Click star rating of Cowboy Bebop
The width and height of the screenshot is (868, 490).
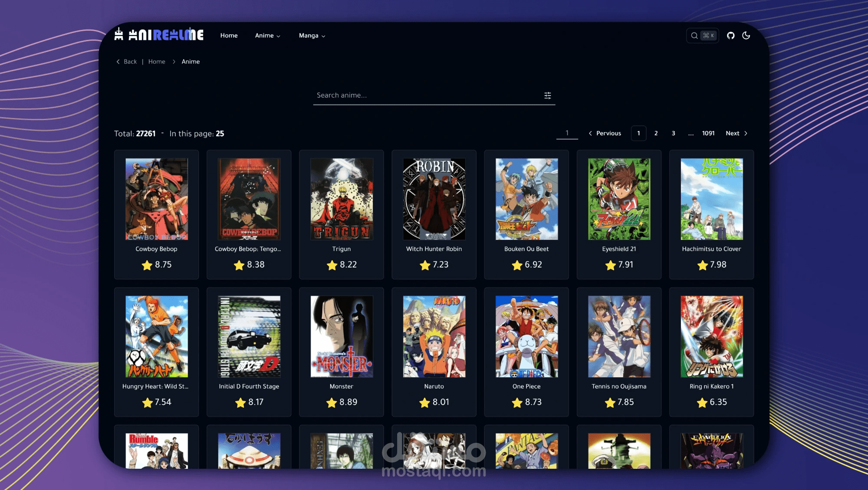[147, 265]
